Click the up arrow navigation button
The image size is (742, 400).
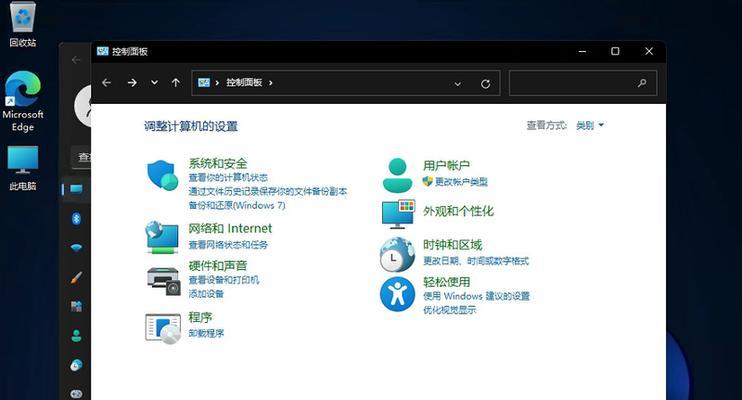point(176,83)
